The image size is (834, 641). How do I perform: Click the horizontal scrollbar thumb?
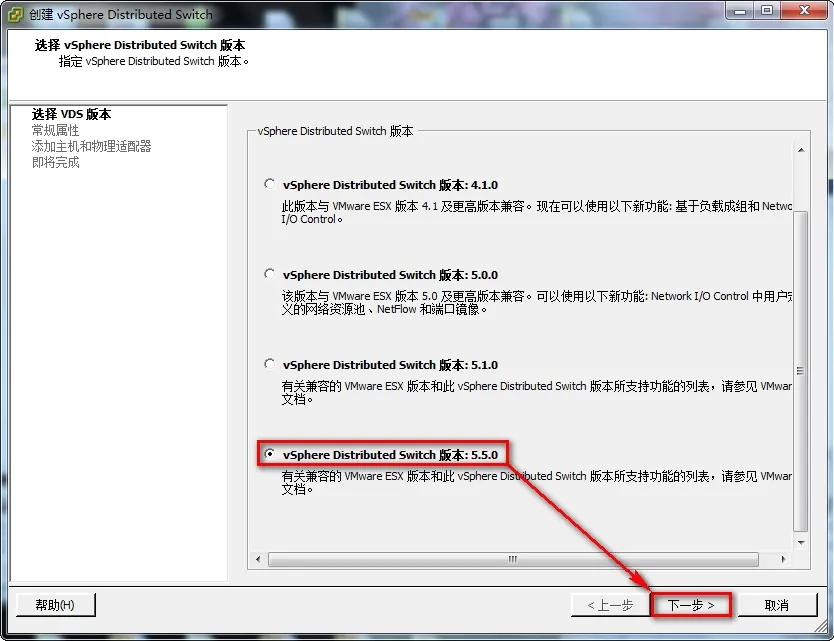513,559
